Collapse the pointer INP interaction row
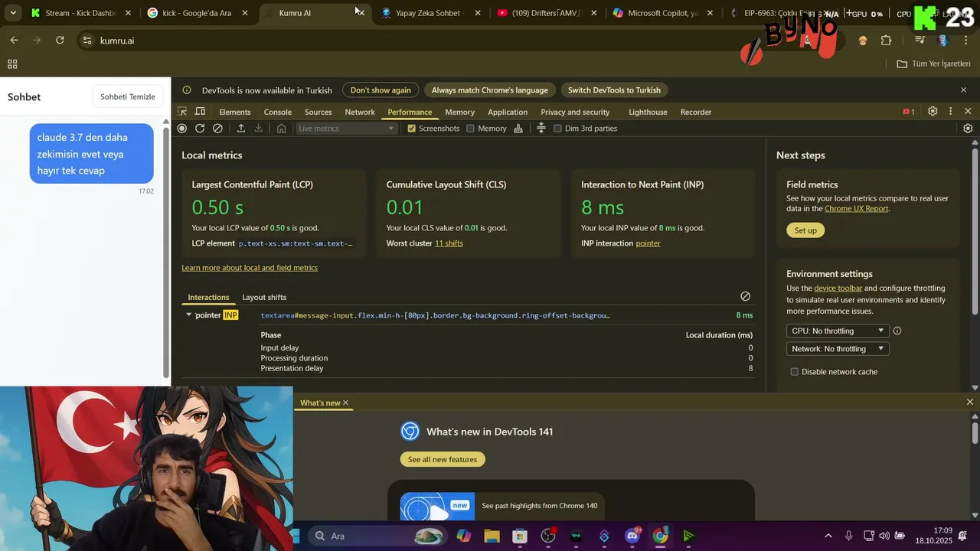Image resolution: width=980 pixels, height=551 pixels. [x=188, y=315]
